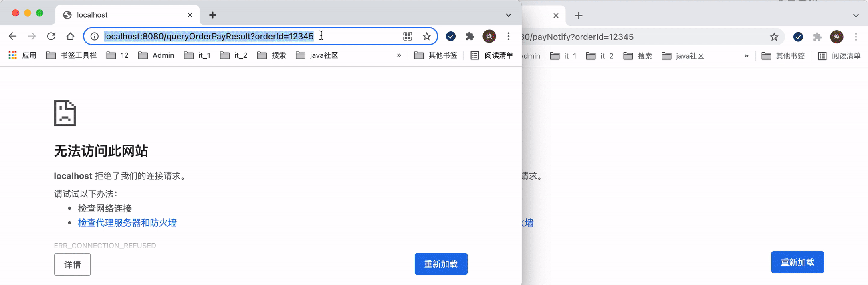Click 重新加载 in the front window
Screen dimensions: 868x285
pyautogui.click(x=441, y=264)
